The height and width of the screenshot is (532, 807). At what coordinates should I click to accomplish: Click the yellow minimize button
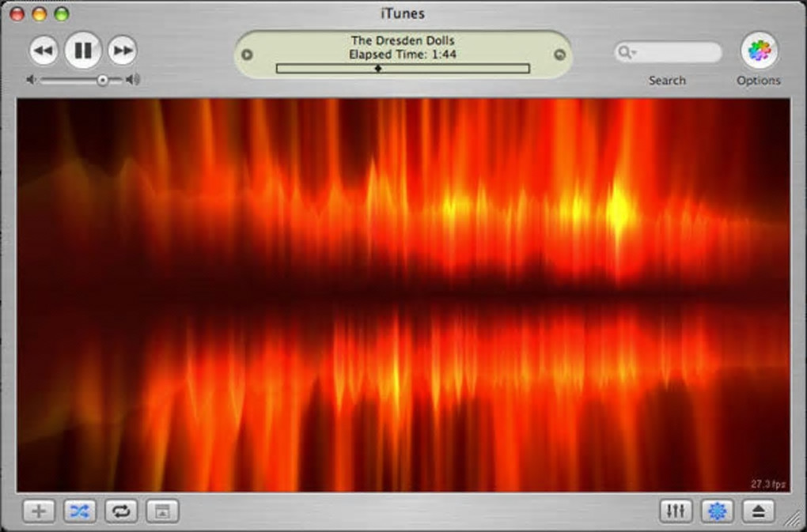40,14
